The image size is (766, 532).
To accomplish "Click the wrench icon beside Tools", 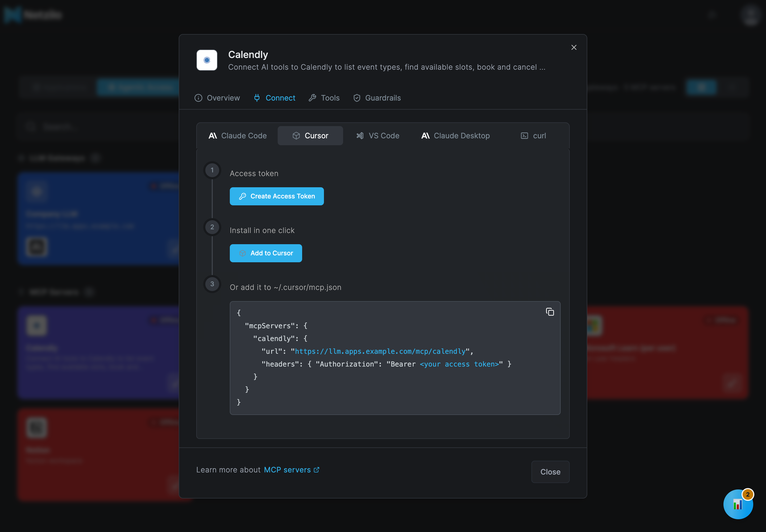I will pos(312,98).
